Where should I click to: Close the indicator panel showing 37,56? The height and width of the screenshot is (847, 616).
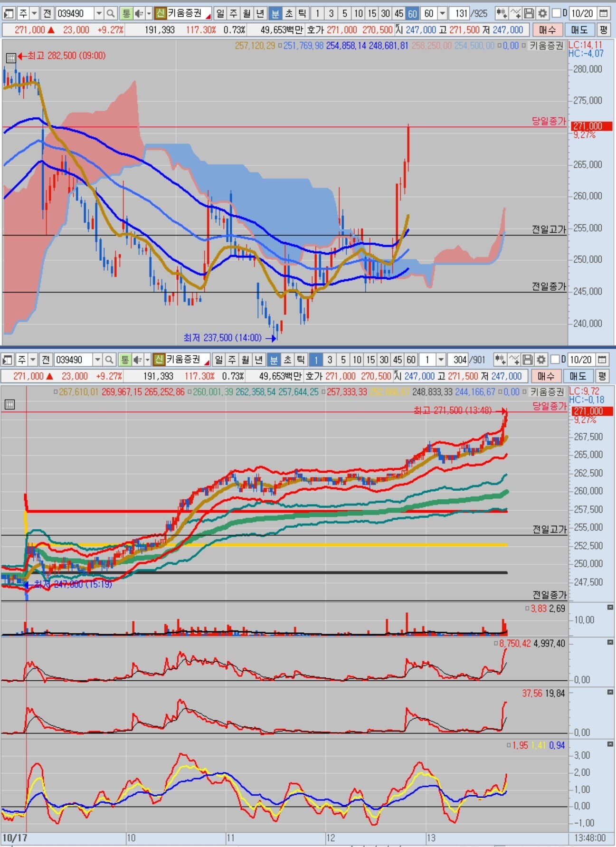[610, 693]
